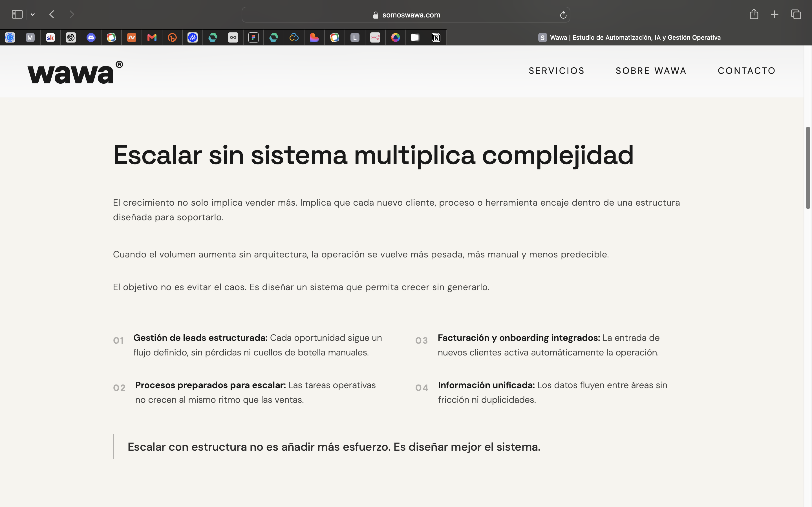This screenshot has width=812, height=507.
Task: Go back to previous page
Action: click(52, 14)
